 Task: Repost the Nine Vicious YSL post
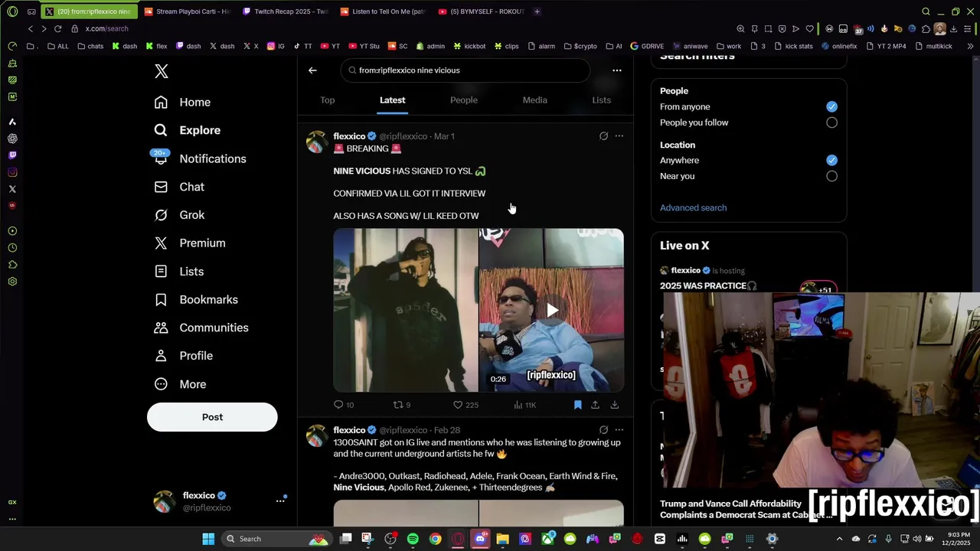point(402,405)
